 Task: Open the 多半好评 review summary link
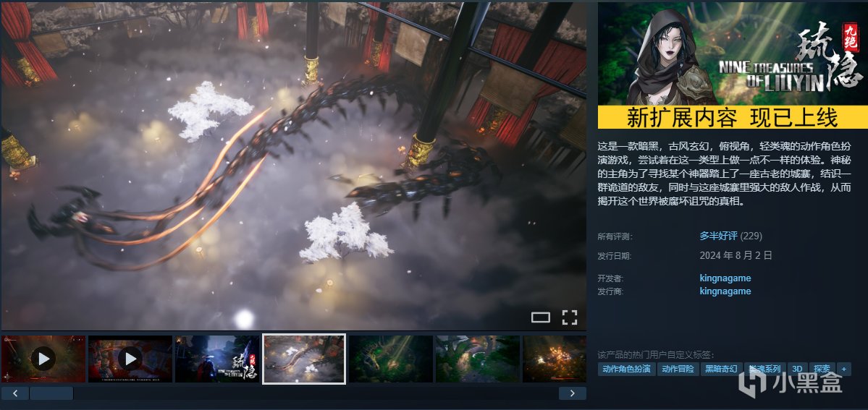point(718,236)
